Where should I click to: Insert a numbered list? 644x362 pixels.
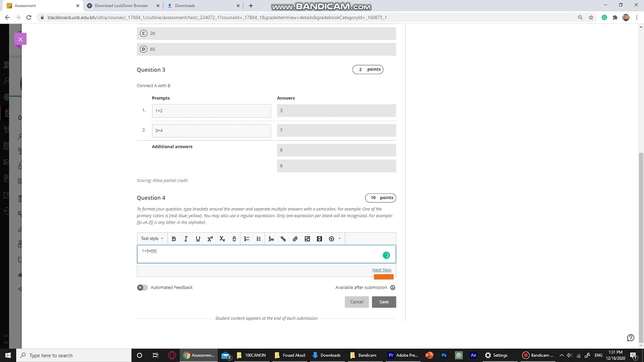click(247, 239)
